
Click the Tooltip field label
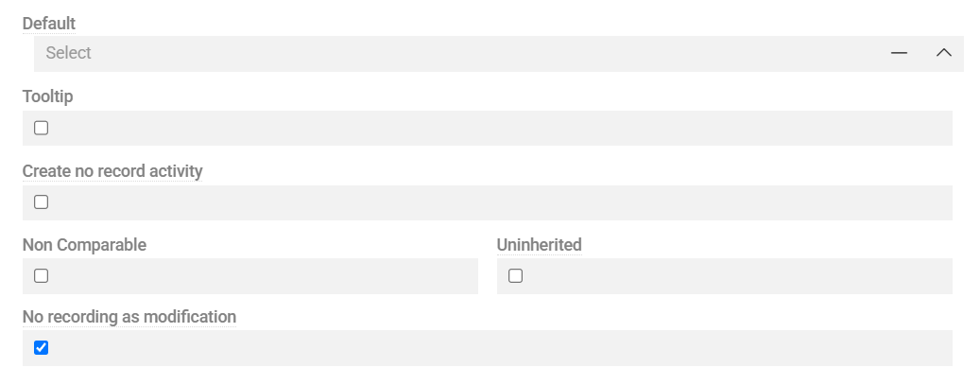[x=47, y=96]
